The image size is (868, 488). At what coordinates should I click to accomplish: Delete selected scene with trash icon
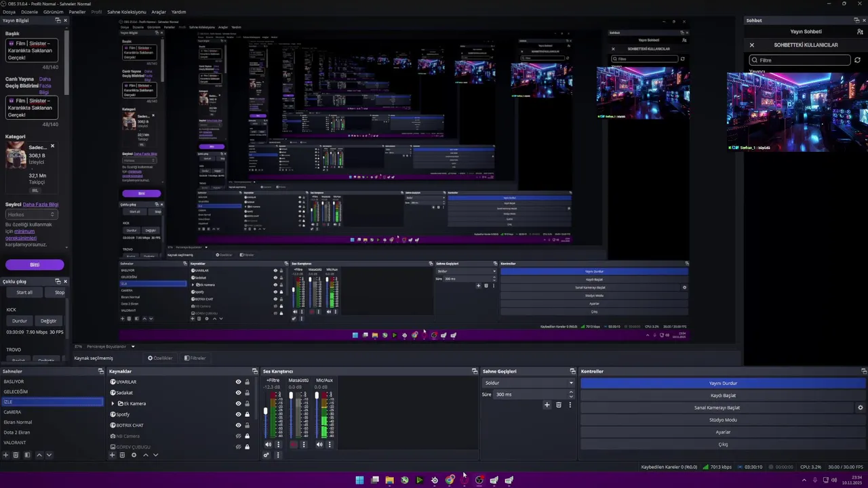pyautogui.click(x=16, y=455)
